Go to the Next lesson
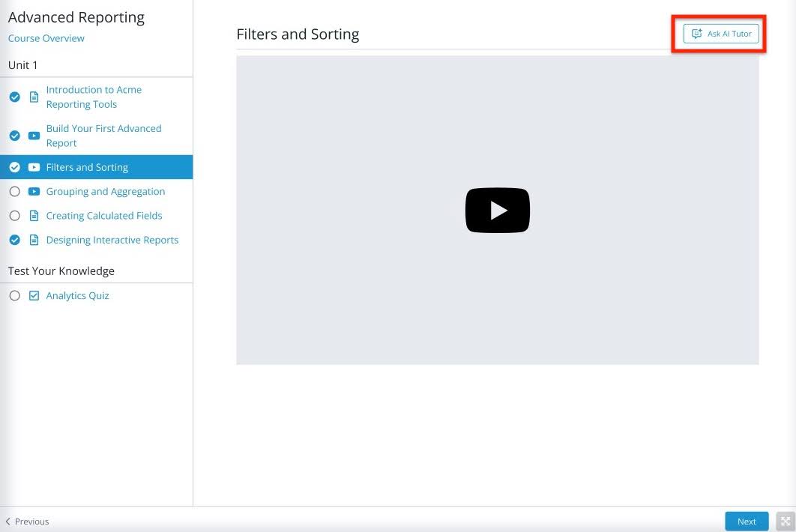This screenshot has height=532, width=796. point(747,522)
